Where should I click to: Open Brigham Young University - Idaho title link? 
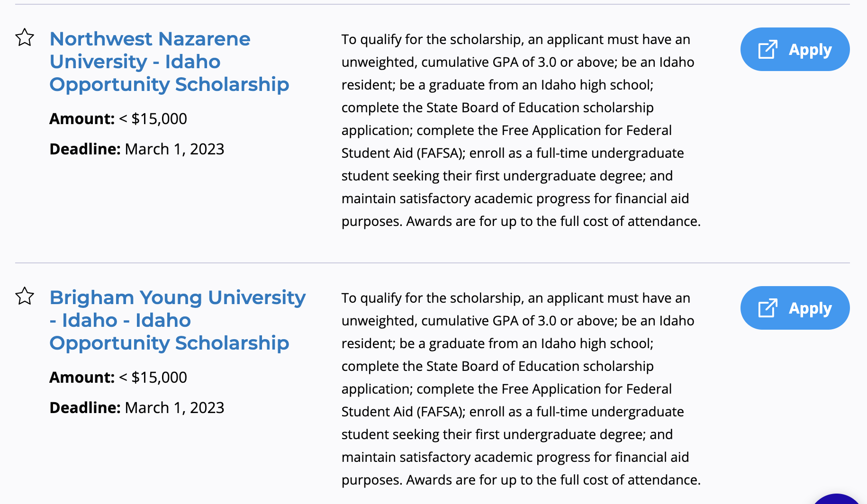tap(177, 320)
